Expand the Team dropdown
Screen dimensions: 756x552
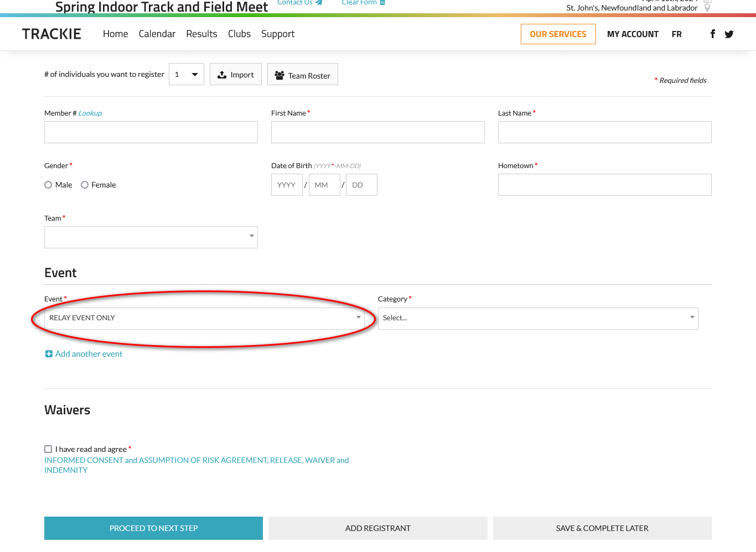151,237
